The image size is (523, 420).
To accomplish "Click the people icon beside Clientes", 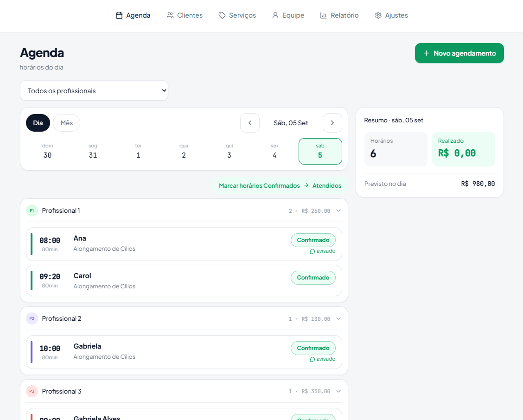I will click(x=170, y=15).
